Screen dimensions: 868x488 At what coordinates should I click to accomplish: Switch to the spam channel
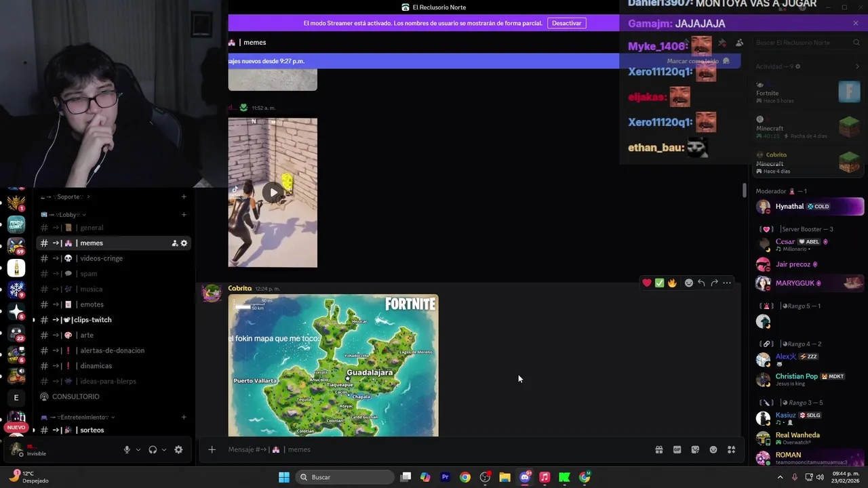point(113,274)
